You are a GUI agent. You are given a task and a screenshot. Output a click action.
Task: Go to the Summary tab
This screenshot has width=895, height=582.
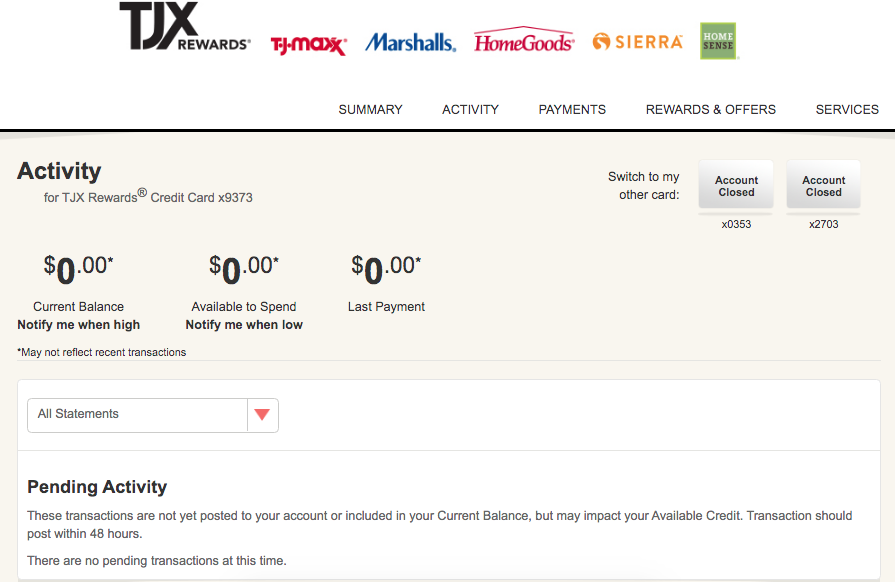[370, 110]
